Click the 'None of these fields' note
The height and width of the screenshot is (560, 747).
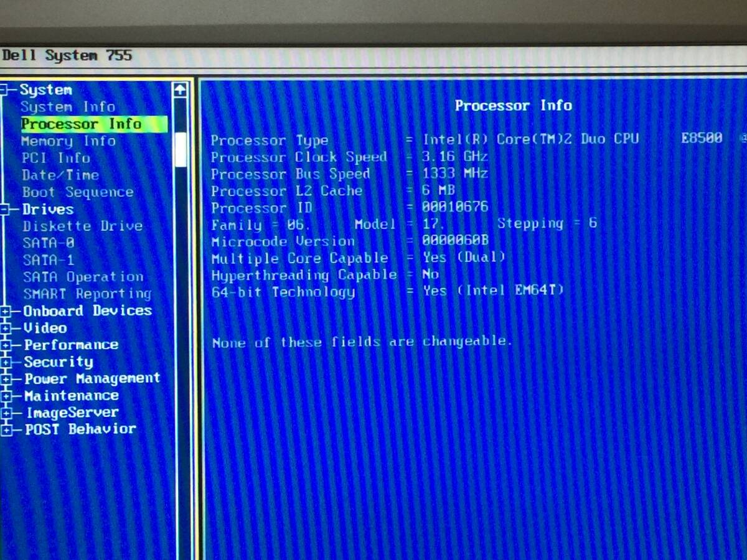pyautogui.click(x=361, y=342)
